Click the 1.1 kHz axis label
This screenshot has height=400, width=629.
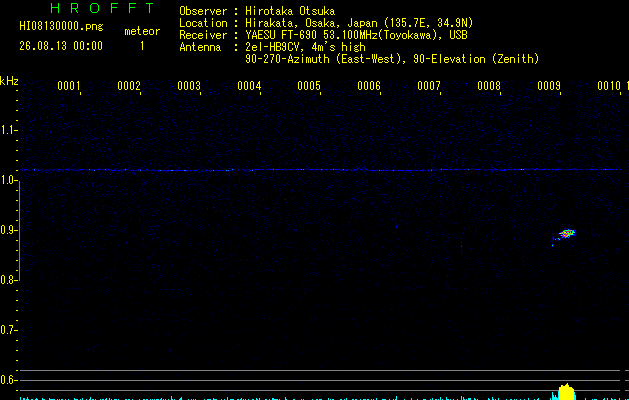click(8, 130)
